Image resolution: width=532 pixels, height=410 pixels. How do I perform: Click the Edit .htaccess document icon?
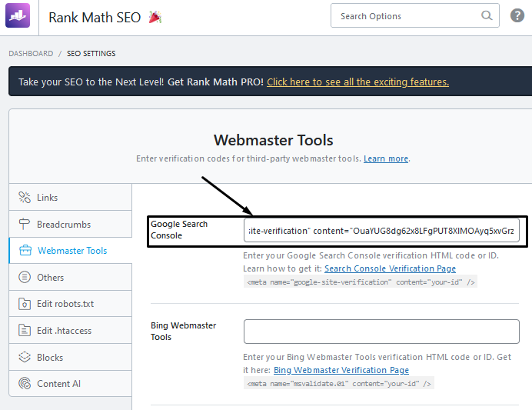(x=25, y=330)
